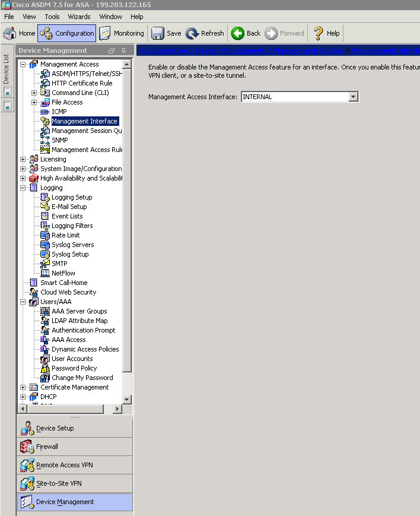Pin the Device Management panel
The width and height of the screenshot is (420, 516).
pos(123,50)
